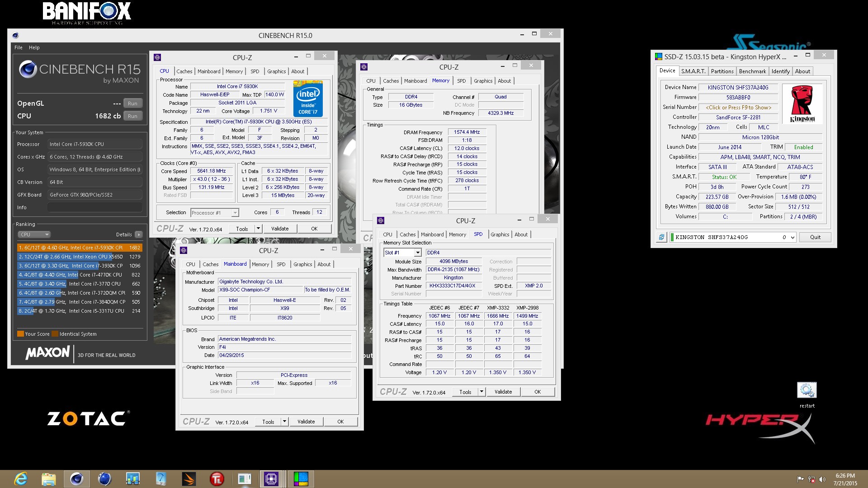The height and width of the screenshot is (488, 868).
Task: Open the About tab in CPU-Z SPD window
Action: (521, 235)
